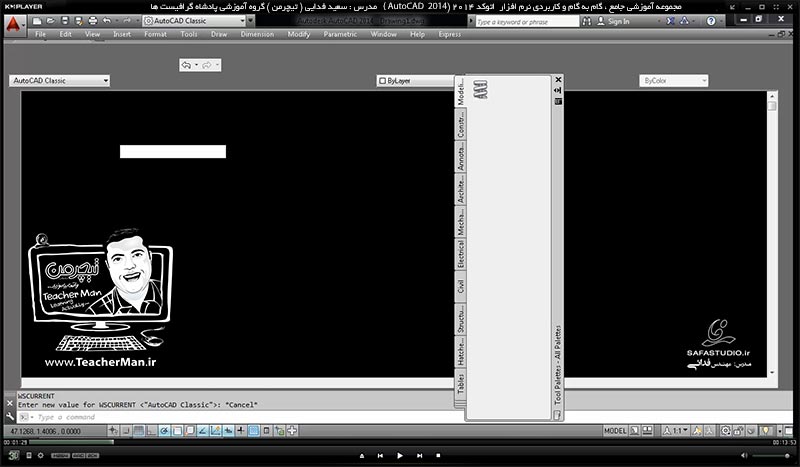Click the New drawing icon in Quick Access
The width and height of the screenshot is (800, 467).
37,21
